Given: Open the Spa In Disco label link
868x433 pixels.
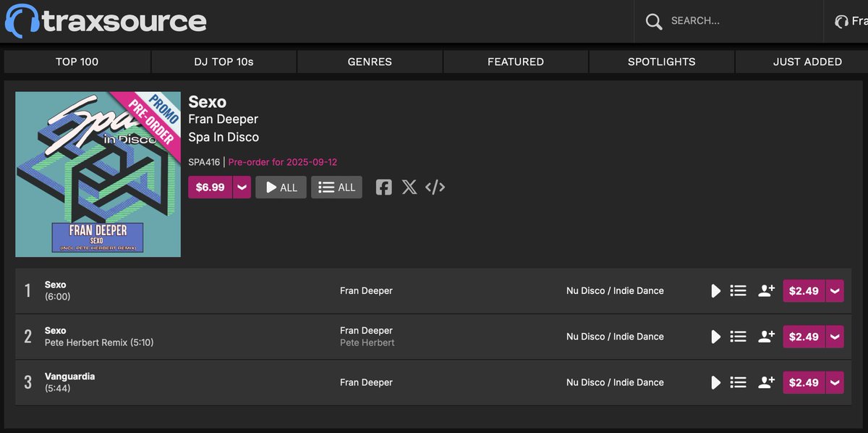Looking at the screenshot, I should coord(224,137).
